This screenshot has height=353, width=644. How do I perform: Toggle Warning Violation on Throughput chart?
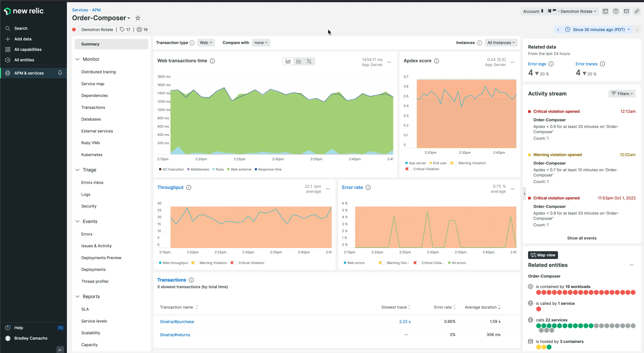[x=194, y=263]
